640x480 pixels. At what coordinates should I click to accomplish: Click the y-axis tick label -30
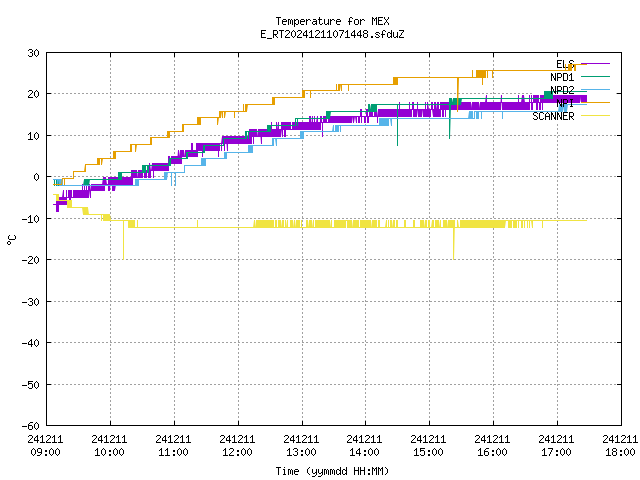31,302
